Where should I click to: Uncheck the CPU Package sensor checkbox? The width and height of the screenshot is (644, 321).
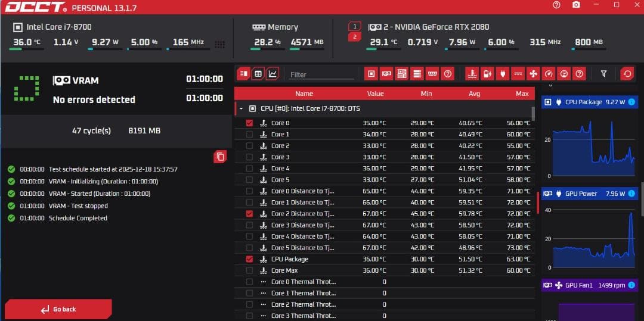coord(249,259)
